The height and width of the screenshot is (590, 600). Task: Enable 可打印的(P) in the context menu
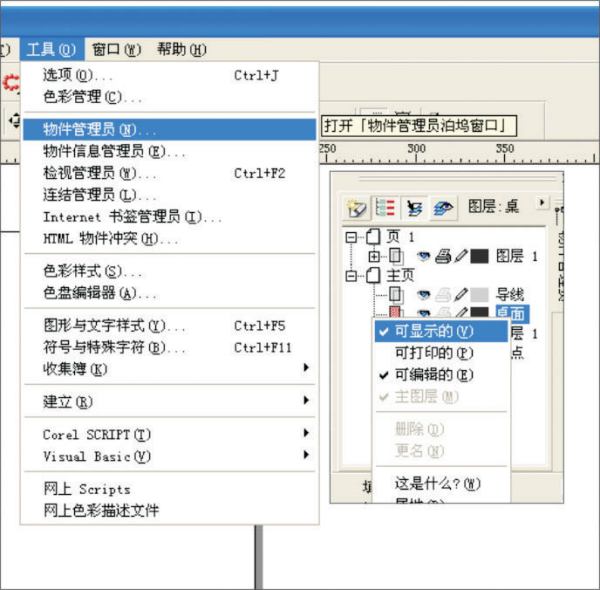coord(442,353)
